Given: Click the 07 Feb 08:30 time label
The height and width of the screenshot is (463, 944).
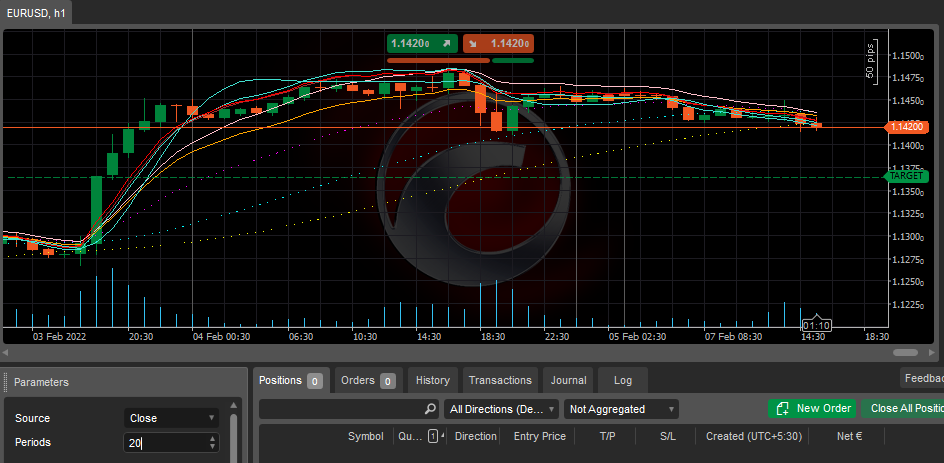Looking at the screenshot, I should (x=733, y=337).
